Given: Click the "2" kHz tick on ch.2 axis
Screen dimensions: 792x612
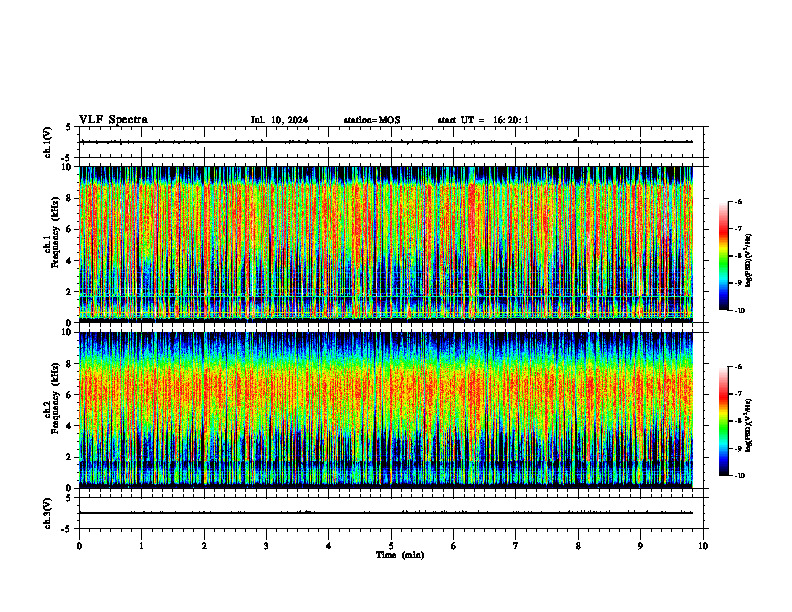Looking at the screenshot, I should [x=70, y=457].
